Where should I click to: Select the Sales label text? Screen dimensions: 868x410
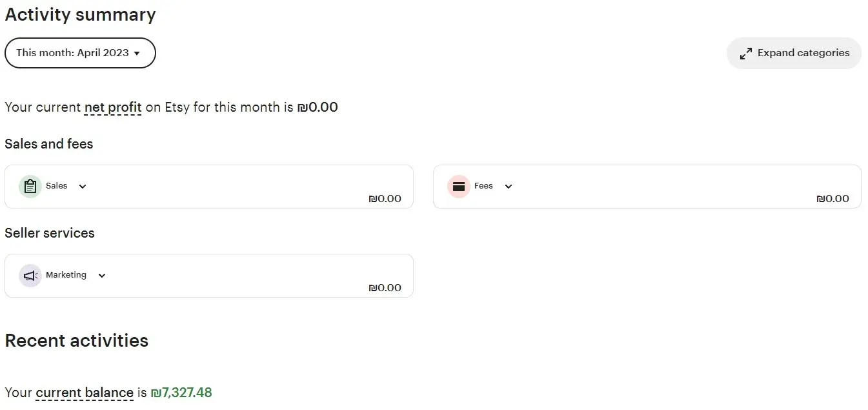tap(57, 186)
